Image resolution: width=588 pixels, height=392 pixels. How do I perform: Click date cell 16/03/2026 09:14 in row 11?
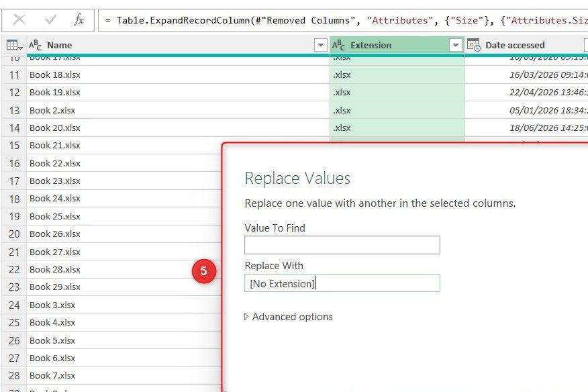click(x=526, y=75)
